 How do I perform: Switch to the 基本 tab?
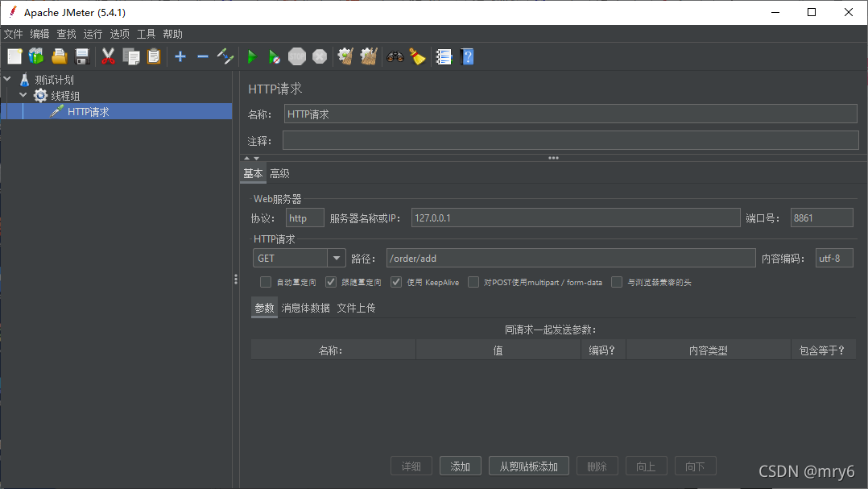[253, 173]
